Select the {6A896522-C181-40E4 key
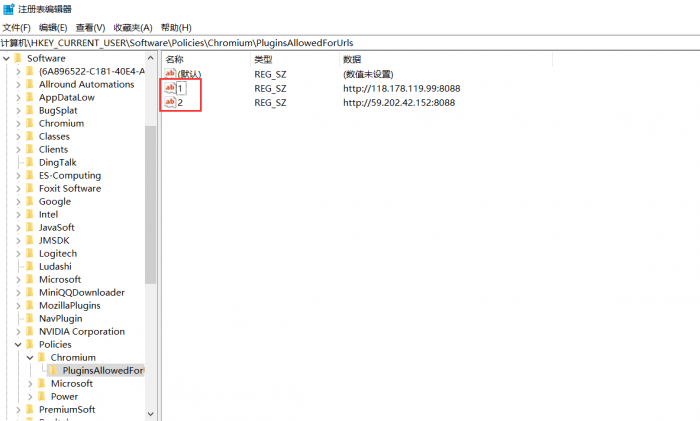 pyautogui.click(x=92, y=71)
